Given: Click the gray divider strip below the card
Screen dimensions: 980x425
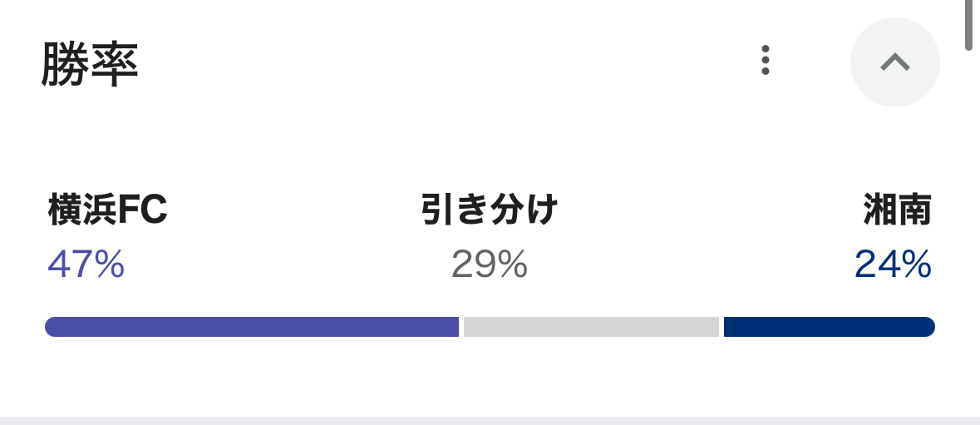Looking at the screenshot, I should (490, 420).
